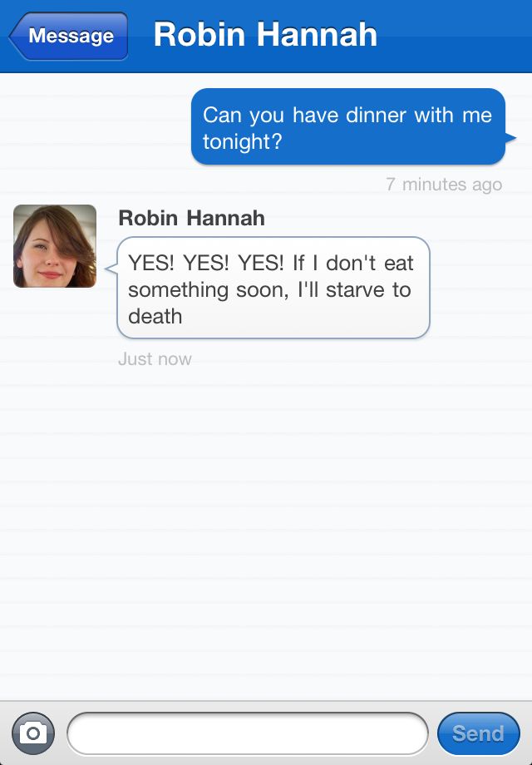Click "starve to" text in the reply
532x765 pixels.
pos(368,290)
